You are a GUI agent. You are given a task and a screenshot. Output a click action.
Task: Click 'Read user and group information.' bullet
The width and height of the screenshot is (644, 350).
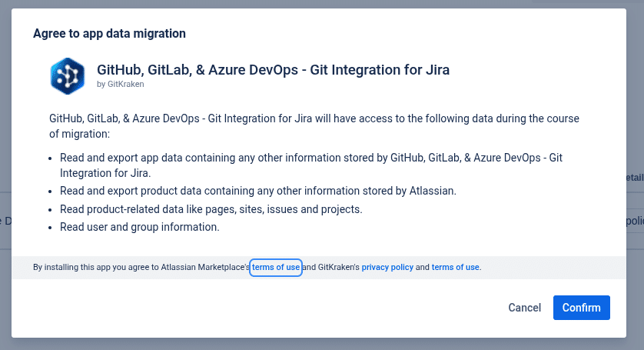coord(140,227)
